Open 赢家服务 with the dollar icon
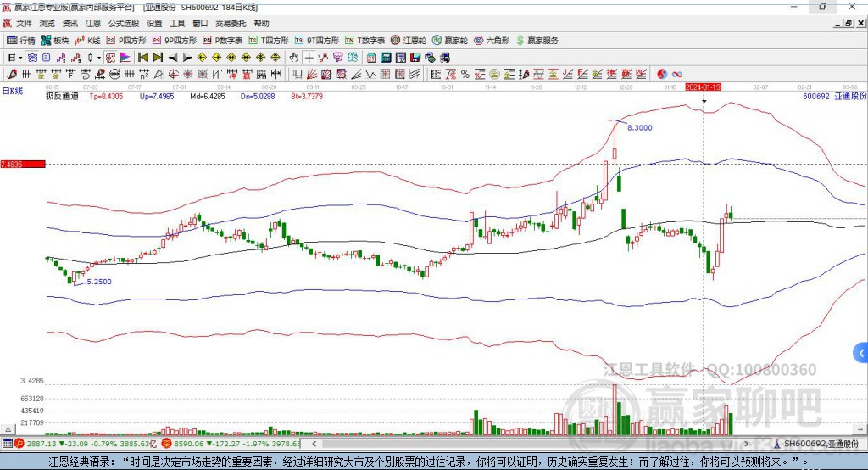 pos(537,41)
